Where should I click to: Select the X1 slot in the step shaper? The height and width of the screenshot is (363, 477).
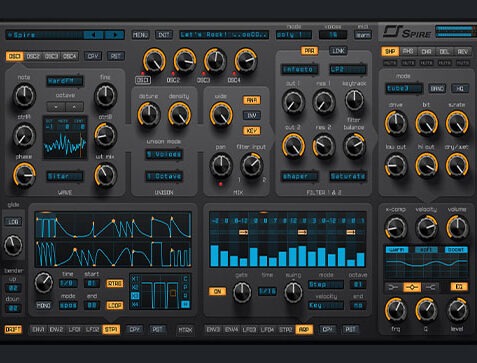coord(135,279)
